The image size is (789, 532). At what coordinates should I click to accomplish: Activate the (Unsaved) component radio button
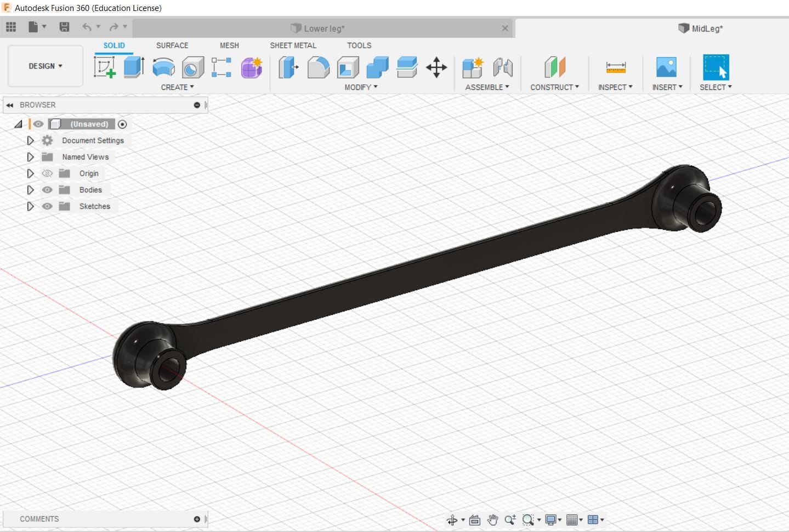[122, 124]
